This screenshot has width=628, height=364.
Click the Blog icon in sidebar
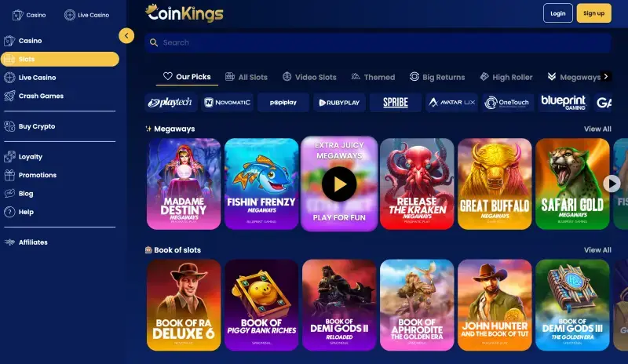(x=9, y=194)
